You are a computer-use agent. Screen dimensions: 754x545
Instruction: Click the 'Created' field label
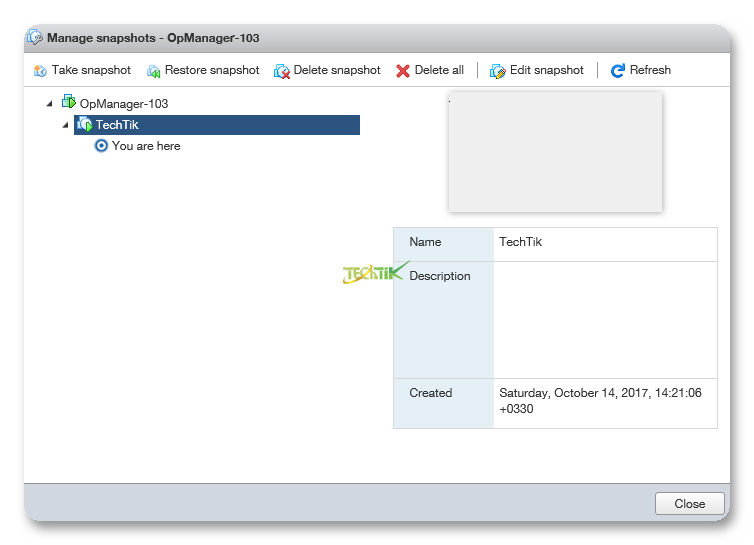pos(430,393)
